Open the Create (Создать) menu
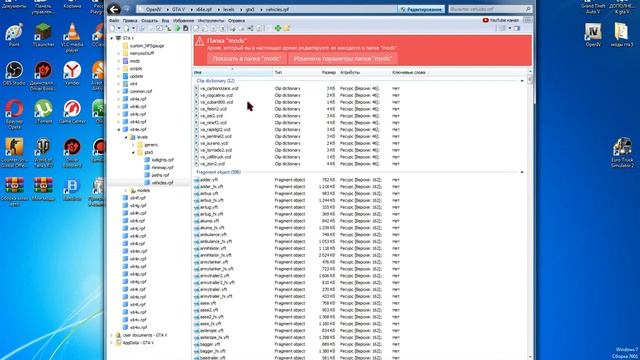Image resolution: width=640 pixels, height=360 pixels. click(149, 20)
